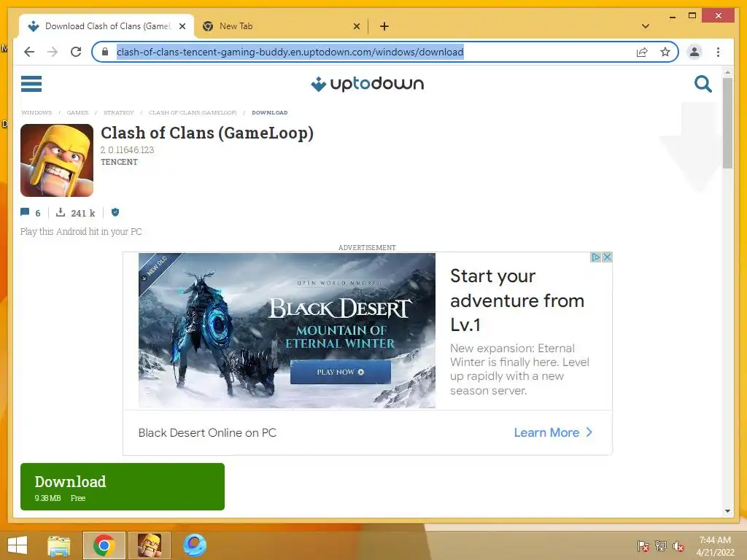
Task: Click the browser forward arrow
Action: point(53,52)
